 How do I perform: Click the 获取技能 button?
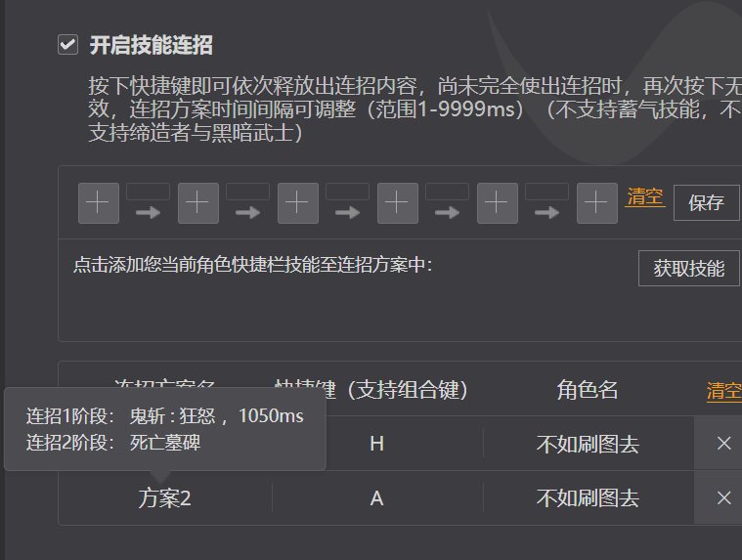[x=689, y=268]
